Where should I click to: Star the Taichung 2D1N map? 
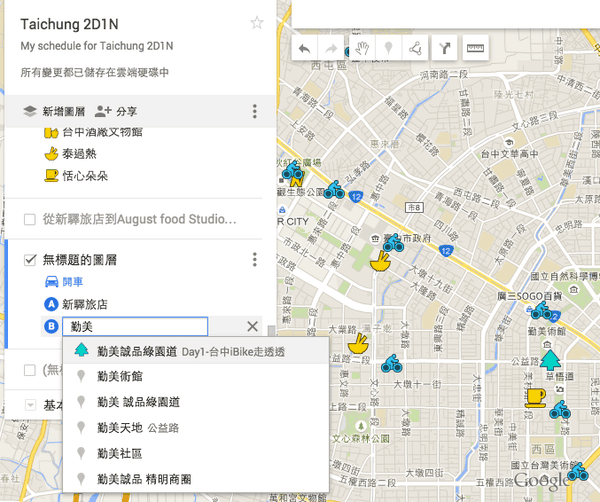[x=257, y=23]
